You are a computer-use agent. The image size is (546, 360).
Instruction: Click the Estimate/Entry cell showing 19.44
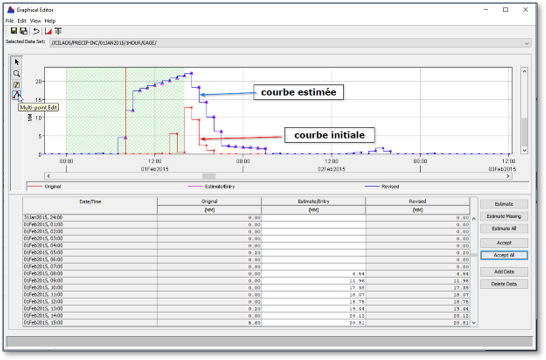(313, 309)
